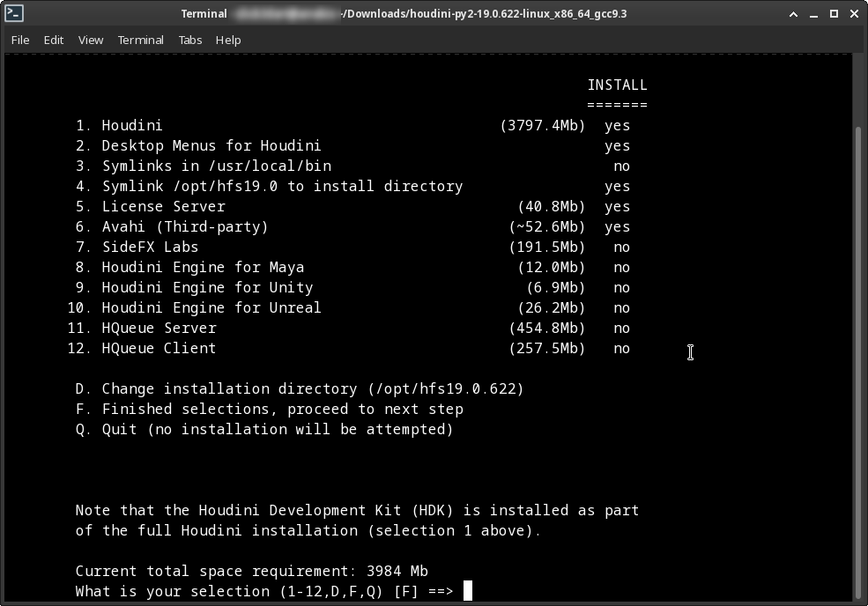The width and height of the screenshot is (868, 606).
Task: Open the Help menu
Action: coord(228,40)
